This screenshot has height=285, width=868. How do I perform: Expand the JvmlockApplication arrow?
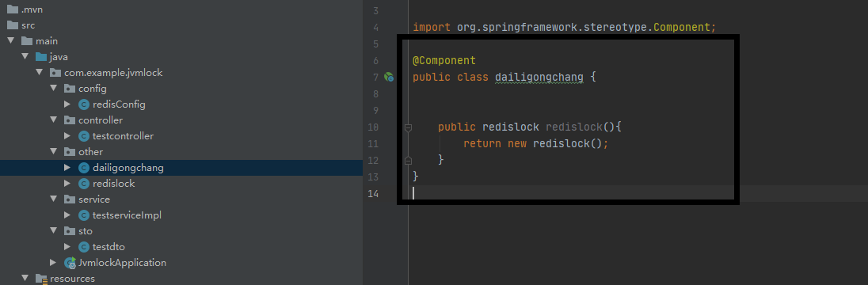[53, 262]
